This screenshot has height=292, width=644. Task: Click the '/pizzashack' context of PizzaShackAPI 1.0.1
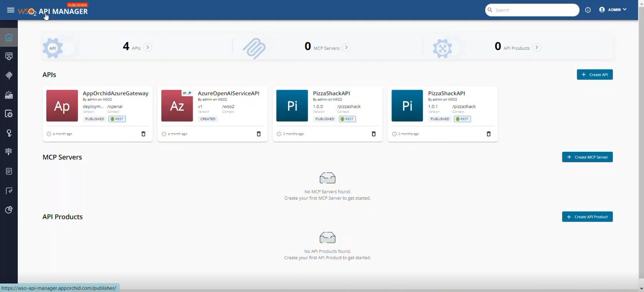(x=464, y=107)
